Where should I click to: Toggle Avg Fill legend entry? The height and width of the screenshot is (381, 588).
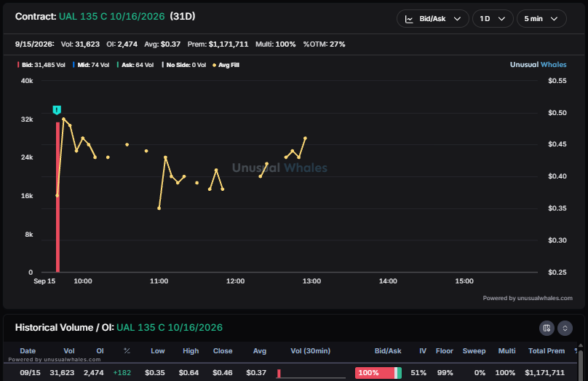(x=226, y=65)
